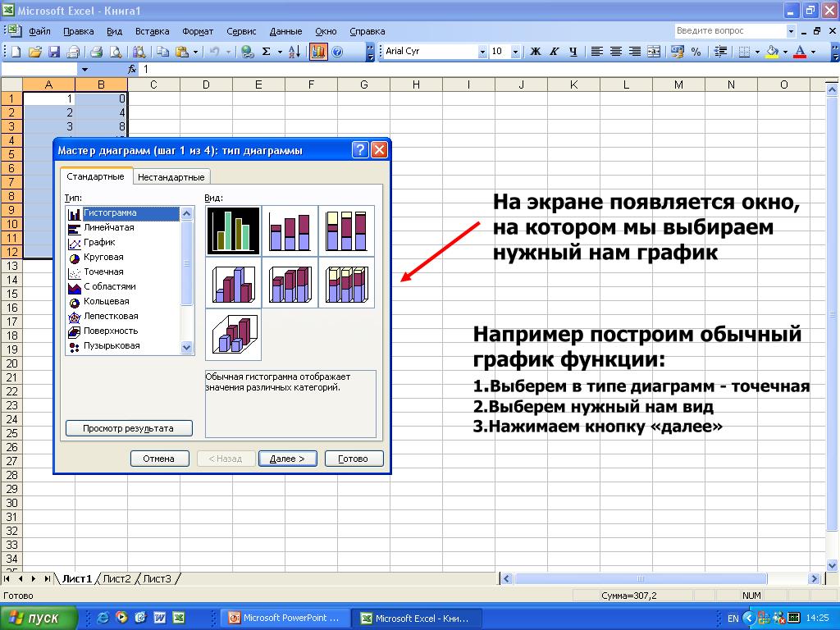Click the Research binoculars toolbar icon
This screenshot has height=630, width=840.
pyautogui.click(x=139, y=52)
